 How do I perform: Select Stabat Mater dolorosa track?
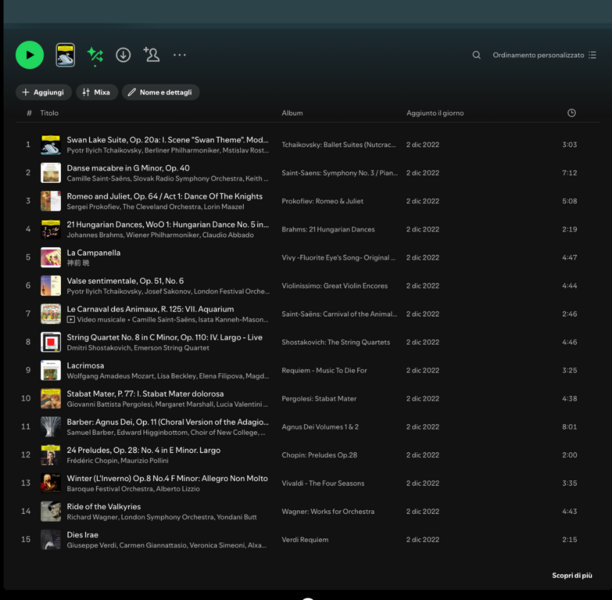[145, 393]
